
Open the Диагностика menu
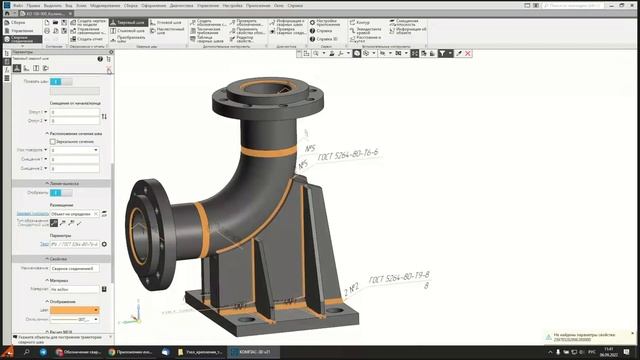coord(181,6)
